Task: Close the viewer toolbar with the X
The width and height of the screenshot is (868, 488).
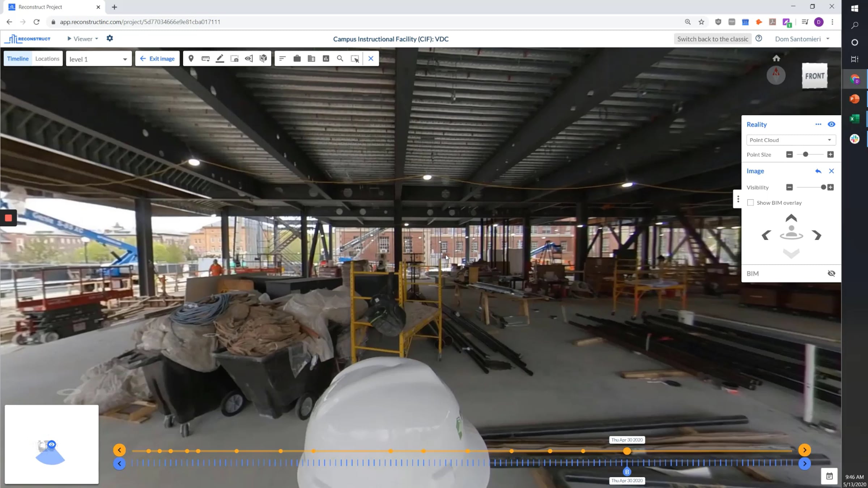Action: pyautogui.click(x=371, y=59)
